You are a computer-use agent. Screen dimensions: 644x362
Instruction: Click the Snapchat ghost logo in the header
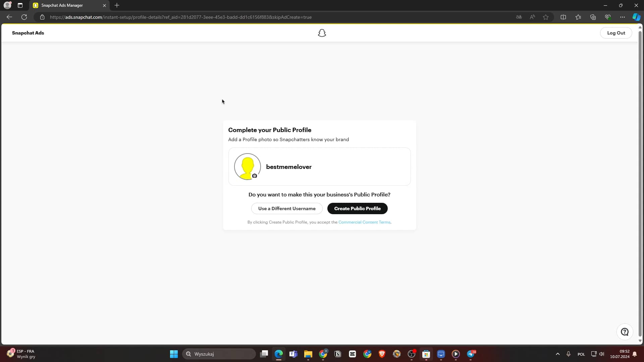(322, 33)
